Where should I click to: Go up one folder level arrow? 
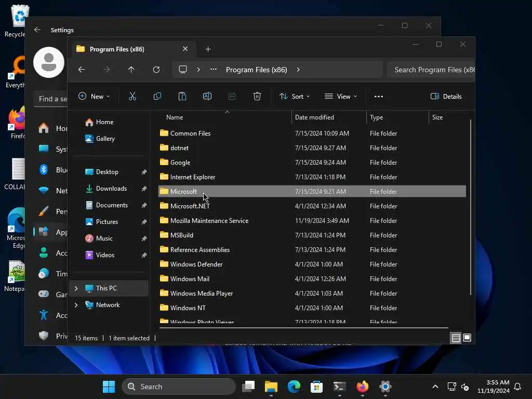click(131, 70)
